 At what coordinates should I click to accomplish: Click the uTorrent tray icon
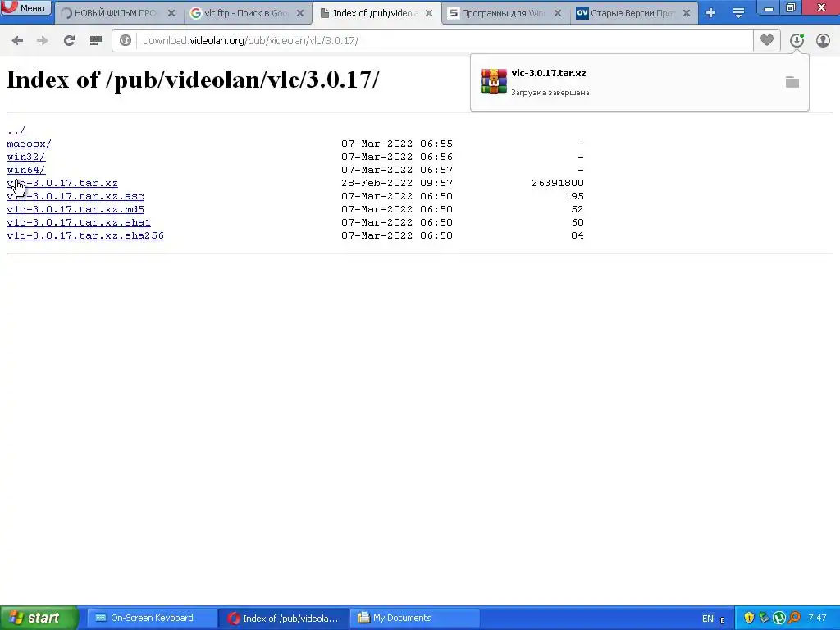(779, 618)
